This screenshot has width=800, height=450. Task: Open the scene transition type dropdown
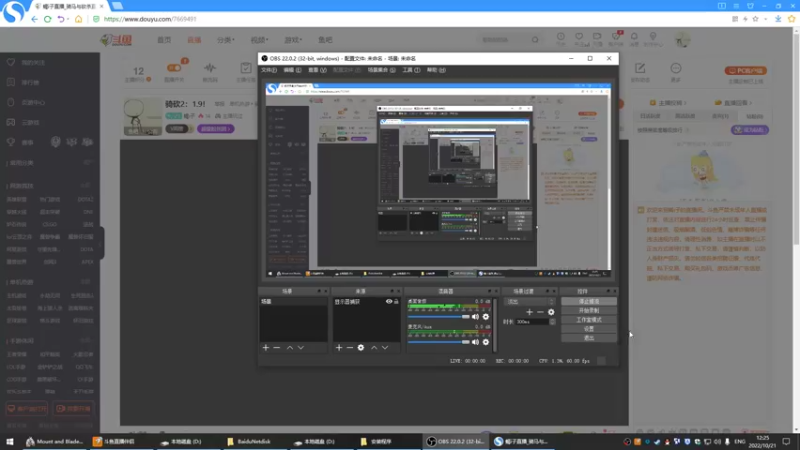530,302
